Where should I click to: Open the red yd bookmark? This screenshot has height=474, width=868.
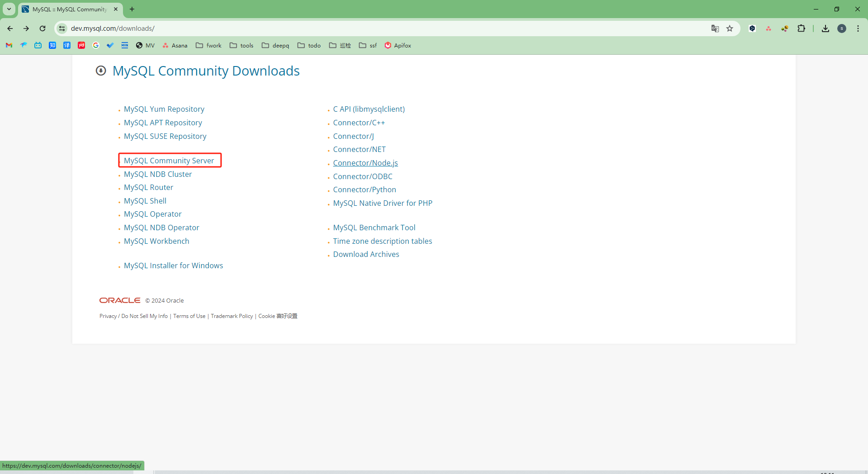pyautogui.click(x=81, y=45)
